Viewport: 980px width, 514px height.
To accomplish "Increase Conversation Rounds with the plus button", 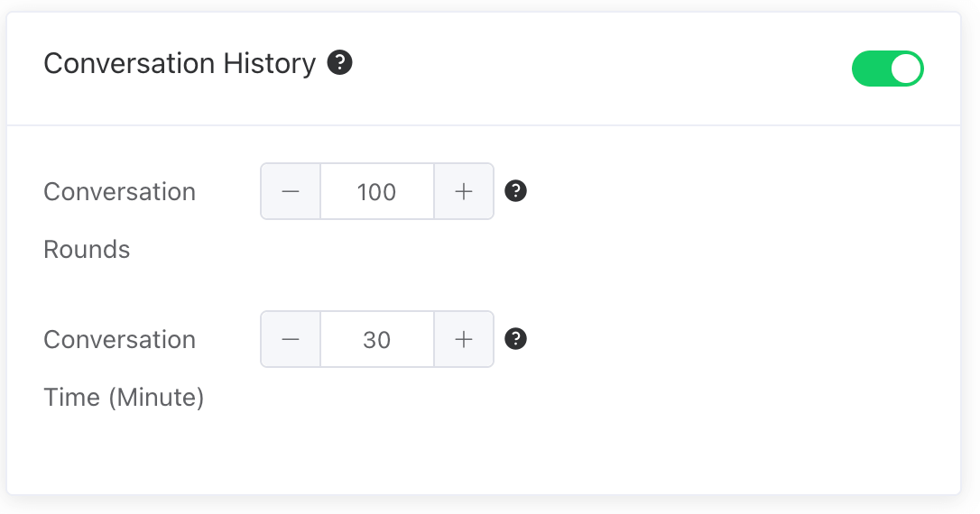I will tap(464, 191).
